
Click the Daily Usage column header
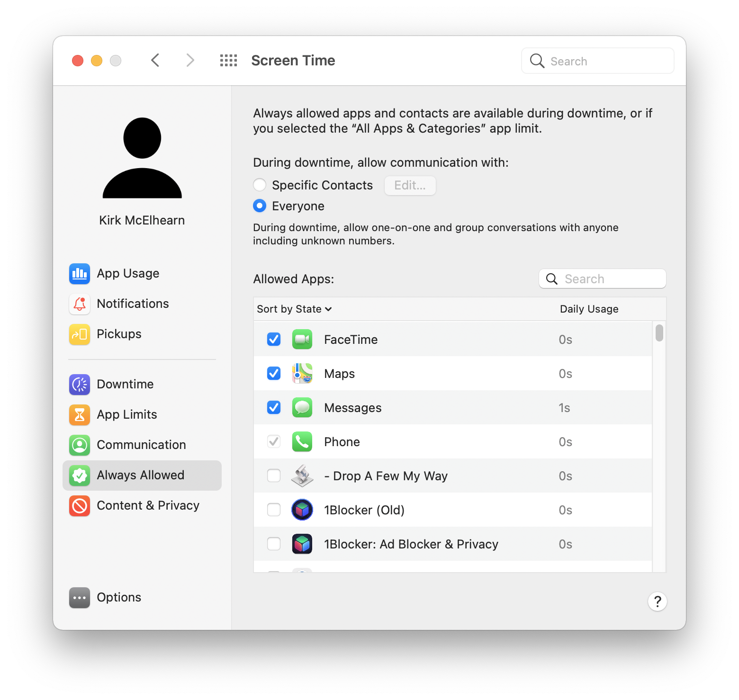point(589,309)
